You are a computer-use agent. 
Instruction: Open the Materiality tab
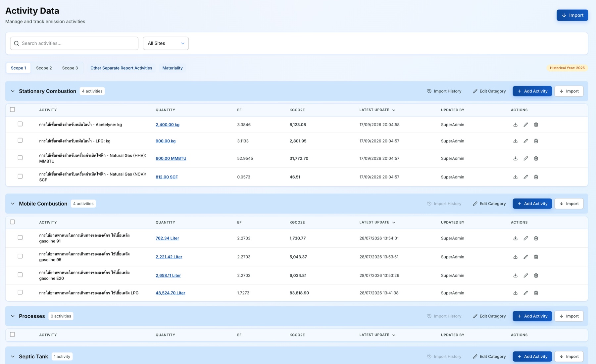(173, 68)
